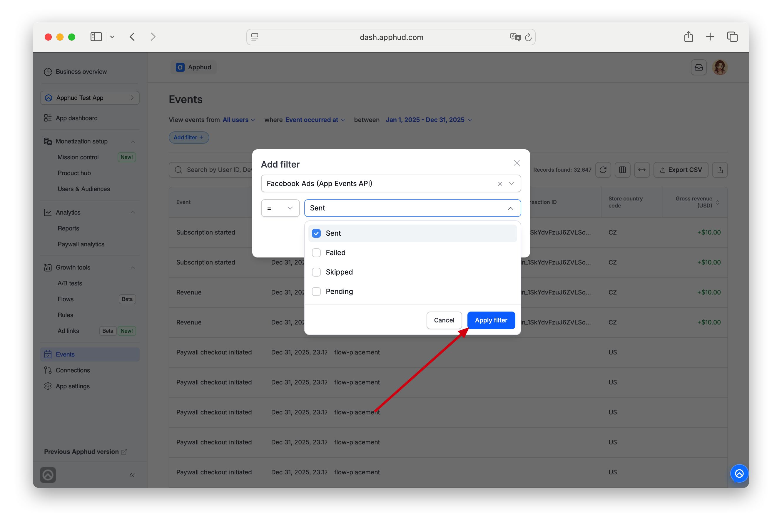Open the user profile avatar
The width and height of the screenshot is (782, 532).
720,67
